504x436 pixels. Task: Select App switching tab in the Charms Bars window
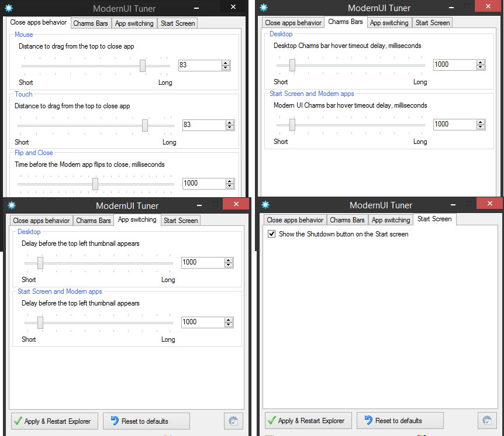(389, 23)
